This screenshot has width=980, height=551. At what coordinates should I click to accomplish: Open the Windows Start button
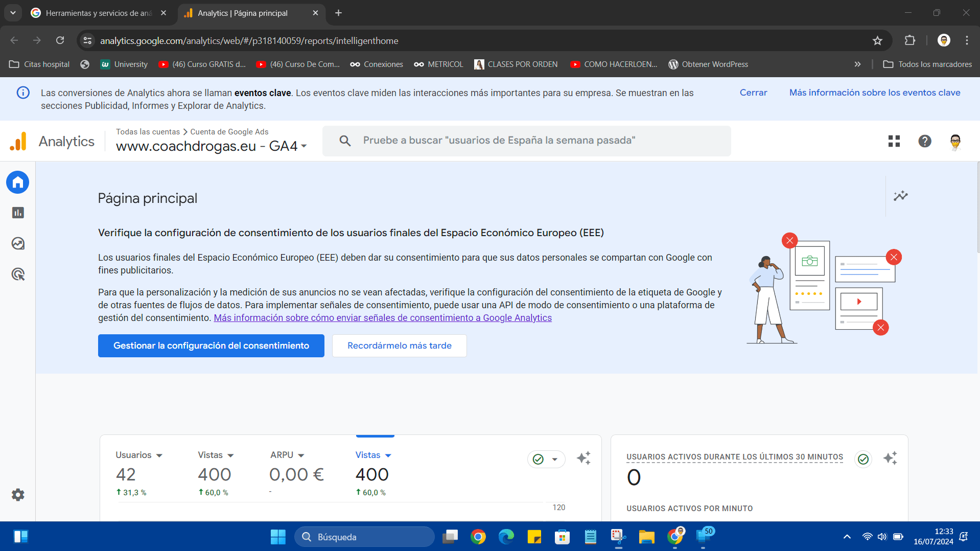click(278, 537)
